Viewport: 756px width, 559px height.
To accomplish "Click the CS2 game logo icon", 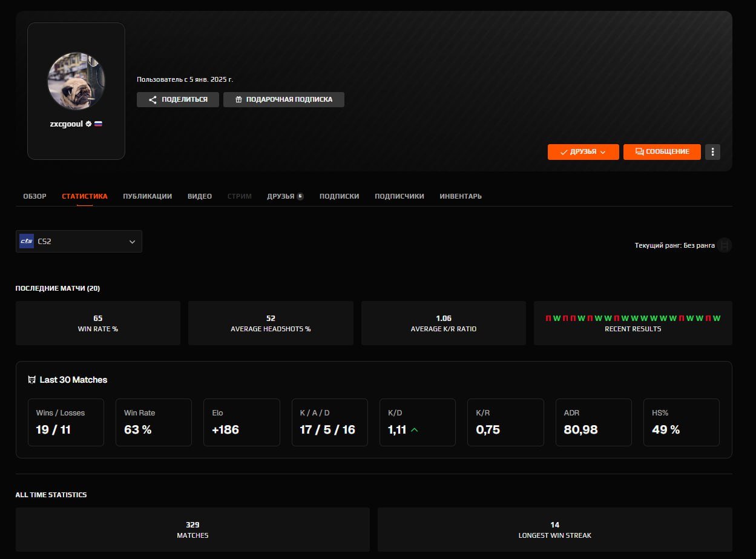I will point(27,241).
